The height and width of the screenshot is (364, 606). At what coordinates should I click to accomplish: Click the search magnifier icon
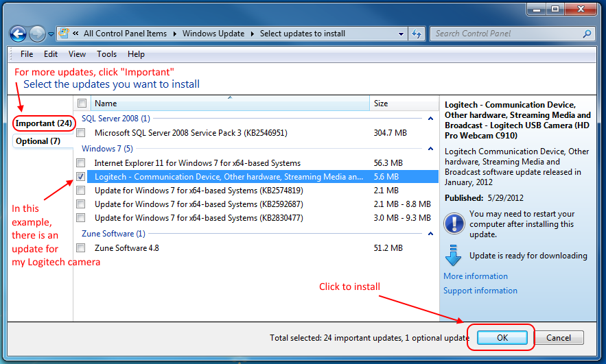[x=587, y=34]
